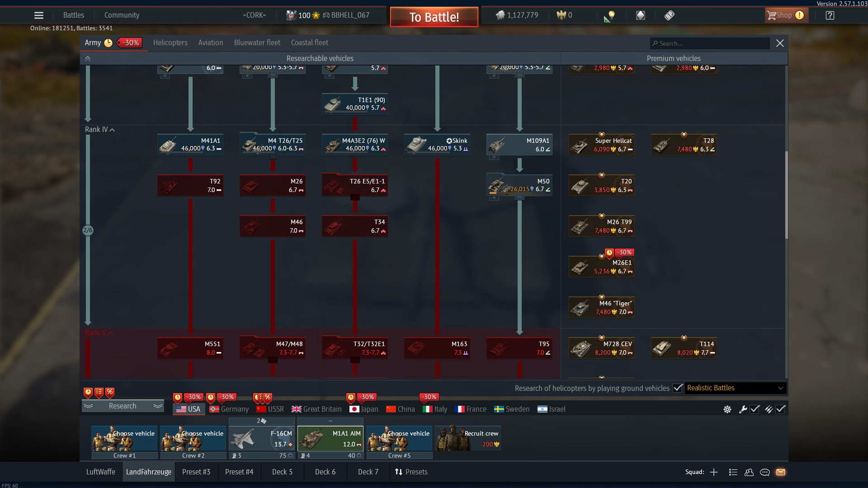Open the contacts people icon
868x488 pixels.
coord(749,472)
